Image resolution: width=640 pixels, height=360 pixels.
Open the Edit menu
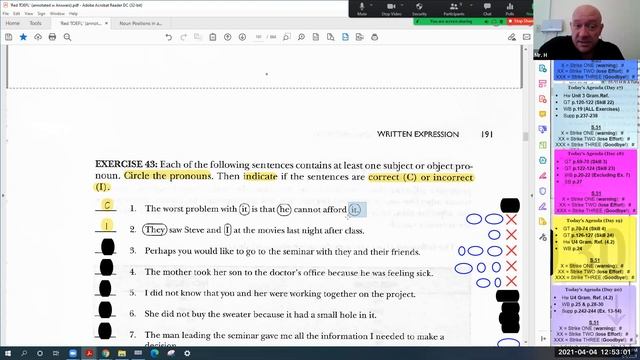(x=17, y=13)
